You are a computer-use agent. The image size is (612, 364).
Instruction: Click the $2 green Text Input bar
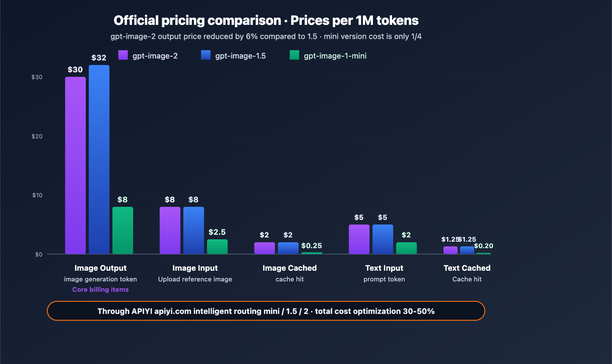tap(406, 248)
